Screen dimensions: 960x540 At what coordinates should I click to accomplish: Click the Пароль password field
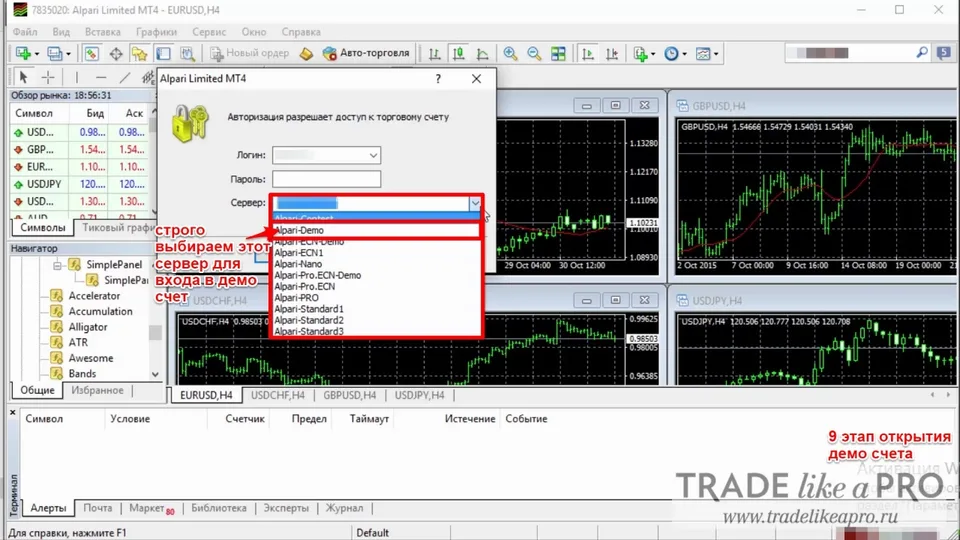[326, 179]
